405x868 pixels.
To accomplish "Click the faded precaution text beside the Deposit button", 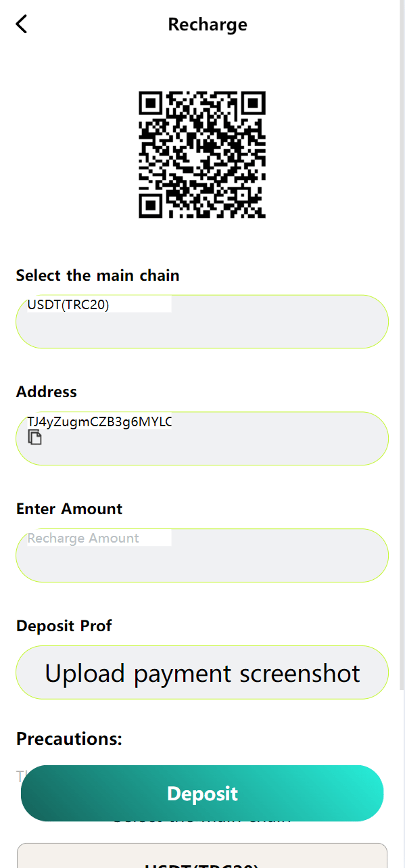I will point(20,775).
